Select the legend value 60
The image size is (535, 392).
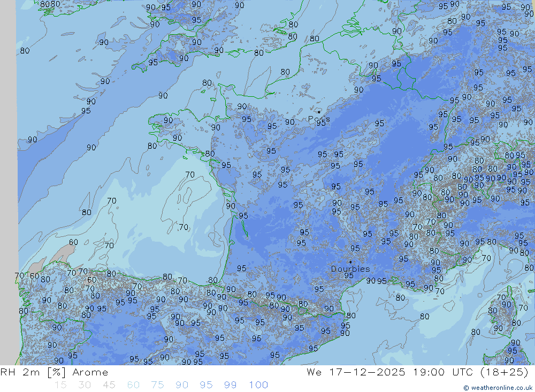pos(133,385)
